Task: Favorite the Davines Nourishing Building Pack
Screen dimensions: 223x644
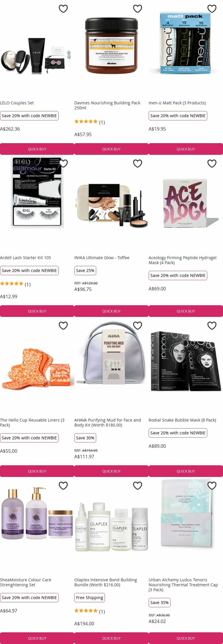Action: coord(138,9)
